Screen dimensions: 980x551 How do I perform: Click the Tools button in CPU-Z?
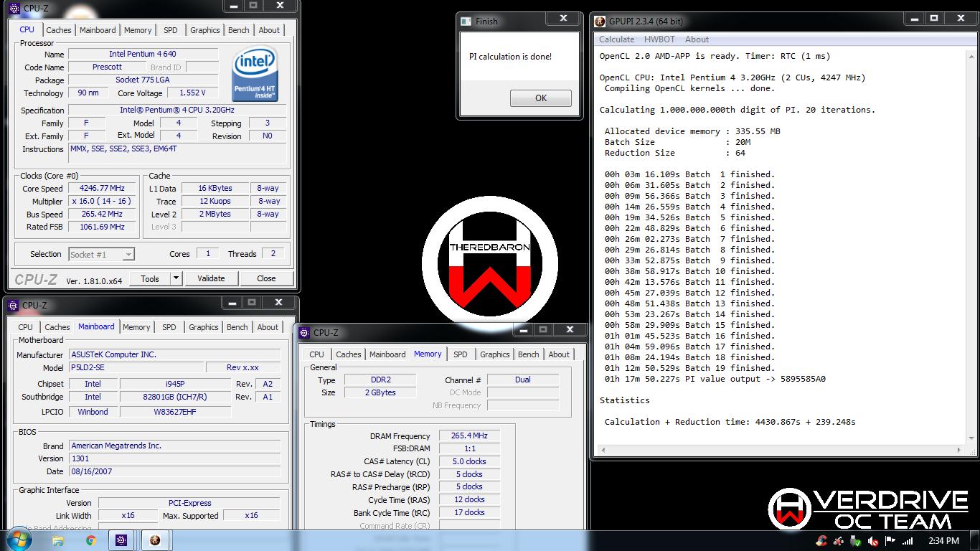coord(150,278)
